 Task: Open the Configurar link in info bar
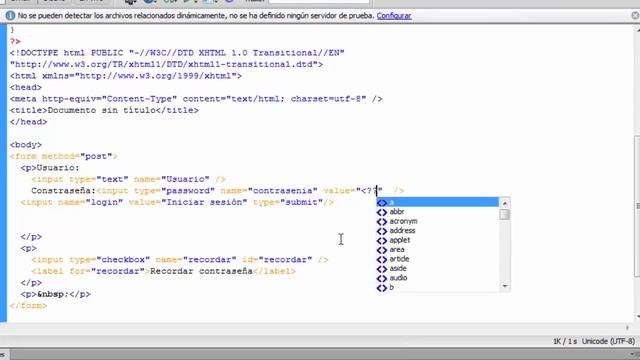[x=393, y=16]
